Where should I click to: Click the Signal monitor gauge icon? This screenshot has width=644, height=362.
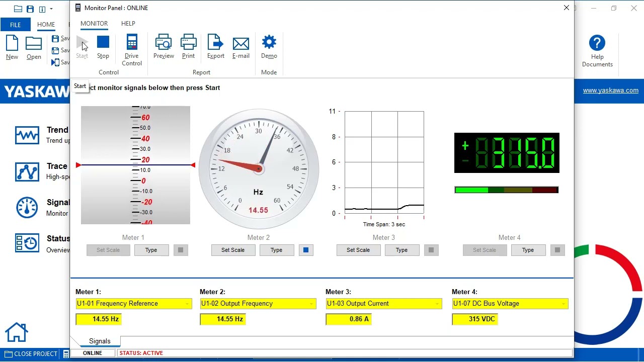click(x=27, y=208)
